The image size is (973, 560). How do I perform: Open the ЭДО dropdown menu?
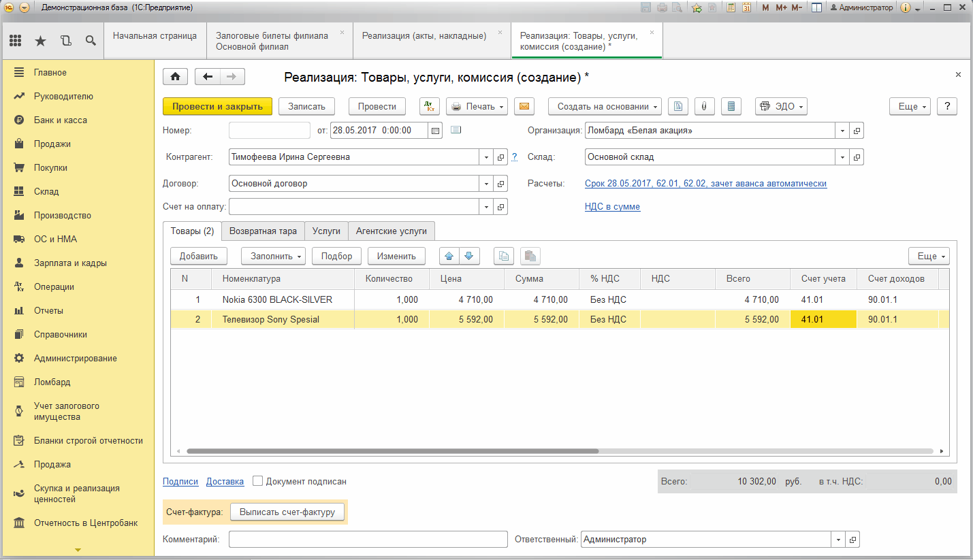(782, 106)
